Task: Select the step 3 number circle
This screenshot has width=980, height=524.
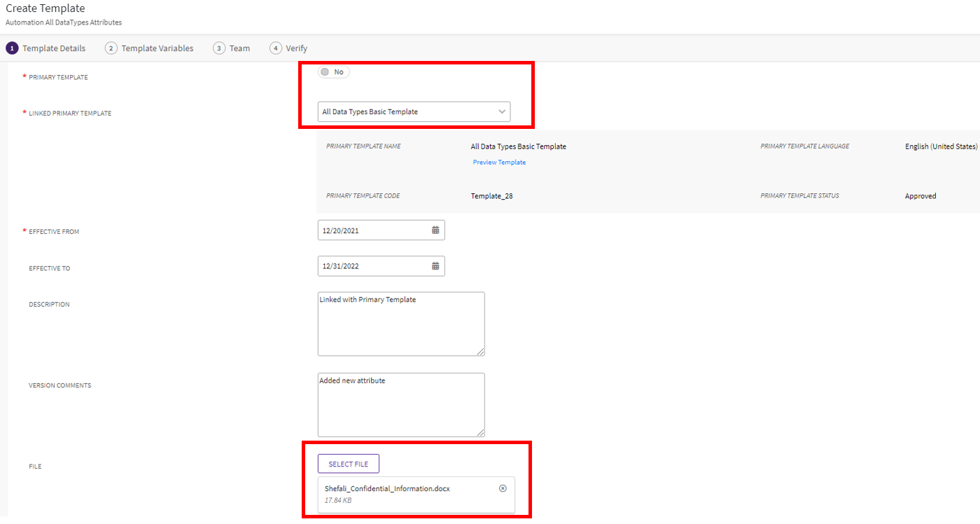Action: 219,48
